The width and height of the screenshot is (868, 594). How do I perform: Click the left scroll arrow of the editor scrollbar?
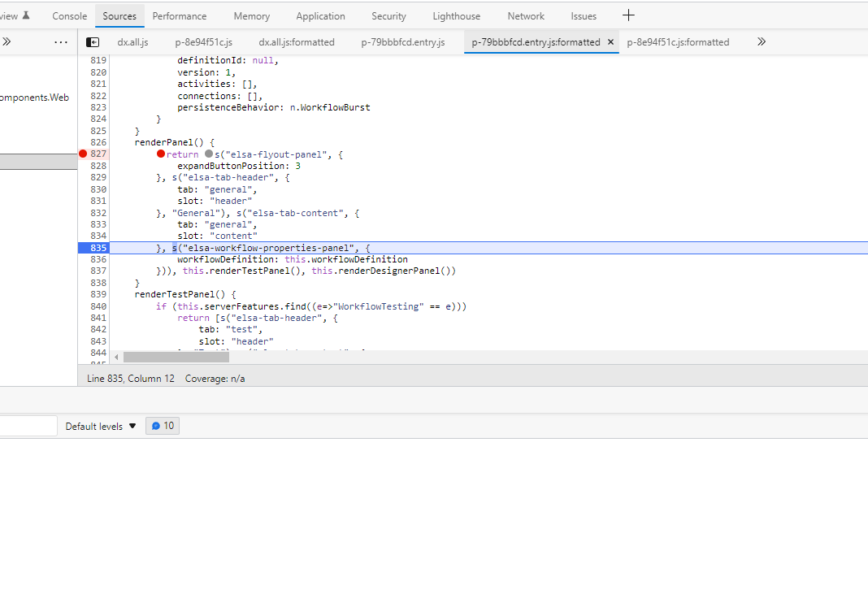click(115, 356)
